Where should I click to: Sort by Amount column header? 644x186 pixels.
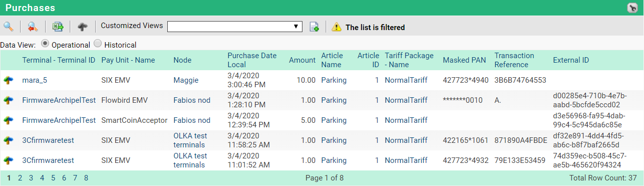coord(302,60)
